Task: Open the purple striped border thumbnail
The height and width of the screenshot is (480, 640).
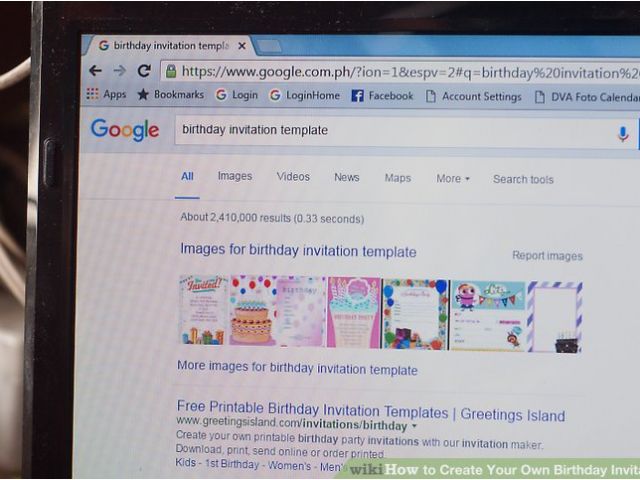Action: pos(555,317)
